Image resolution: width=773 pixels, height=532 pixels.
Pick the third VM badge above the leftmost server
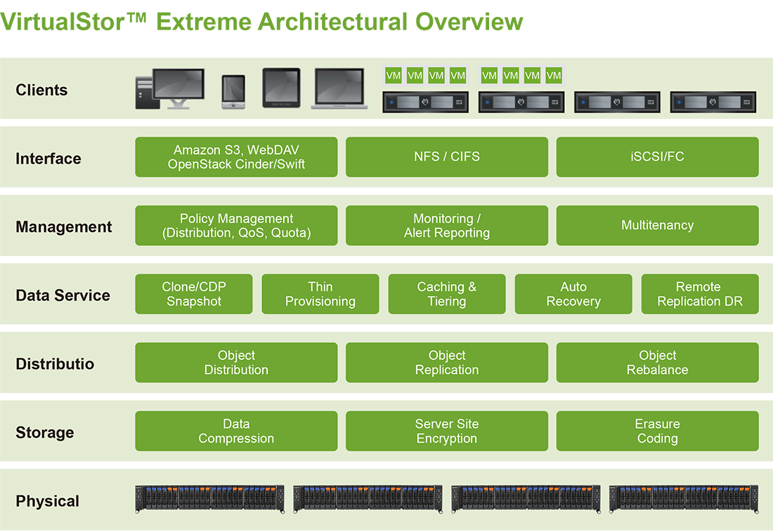(436, 75)
